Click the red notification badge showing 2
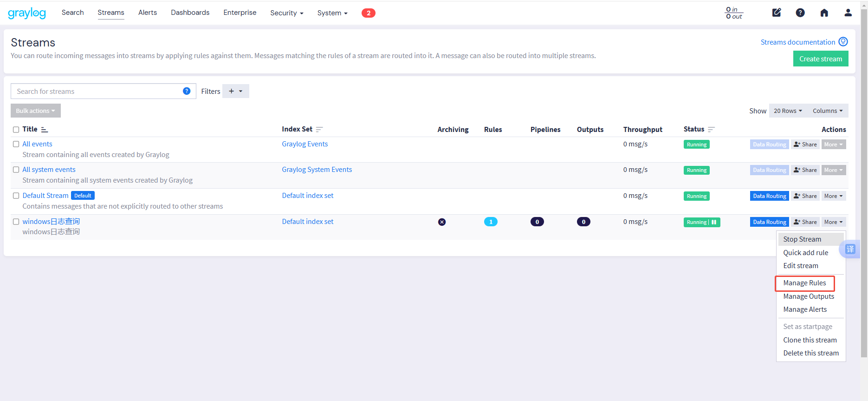868x401 pixels. pos(369,13)
